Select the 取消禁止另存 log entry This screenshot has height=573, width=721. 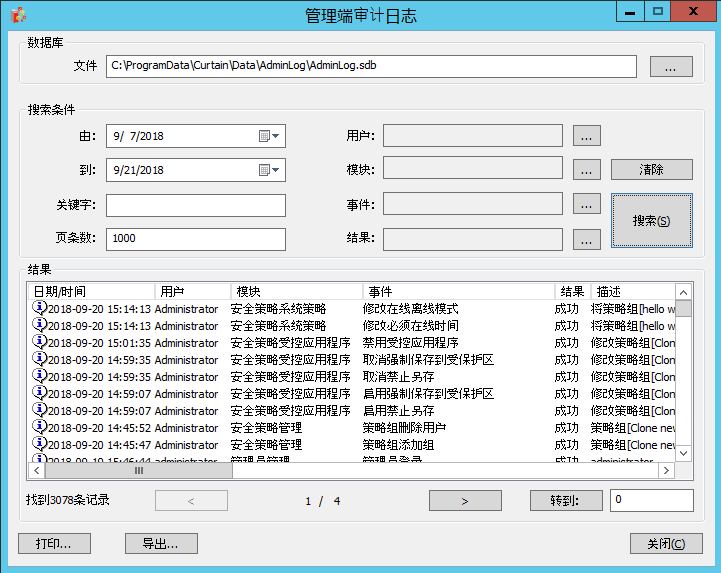tap(352, 377)
